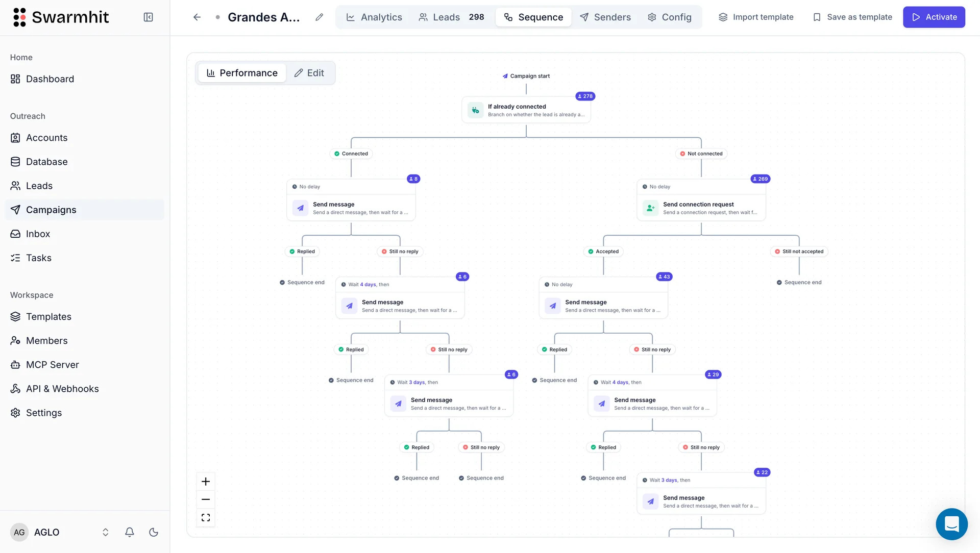
Task: Click Wait 4 days label with 29 badge
Action: [618, 382]
